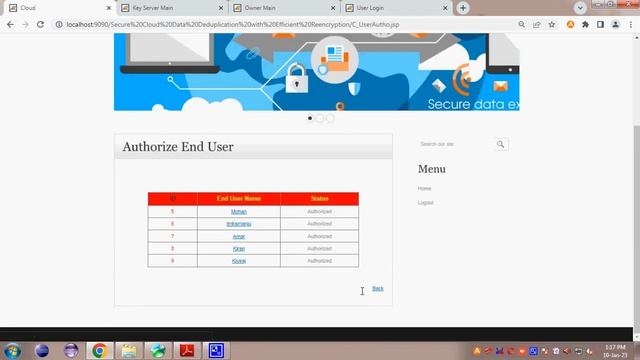Close the Key Server Main tab
640x360 pixels.
tap(221, 8)
